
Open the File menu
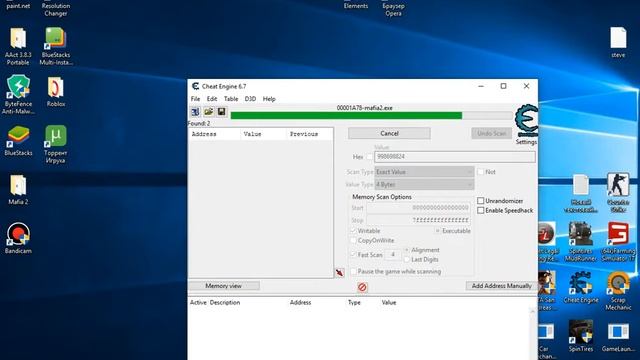coord(196,99)
